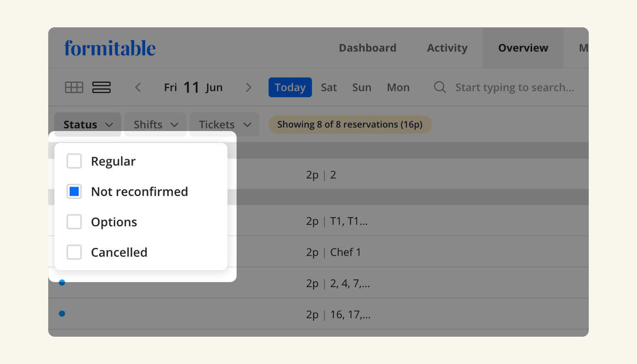Switch to grid view icon

[x=74, y=87]
